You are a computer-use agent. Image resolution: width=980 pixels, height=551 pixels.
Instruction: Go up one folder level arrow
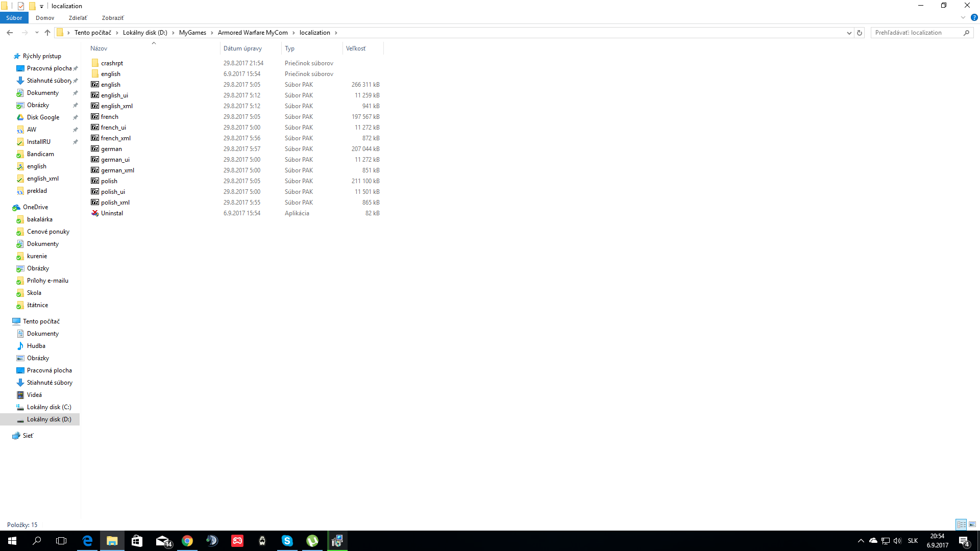pyautogui.click(x=47, y=33)
